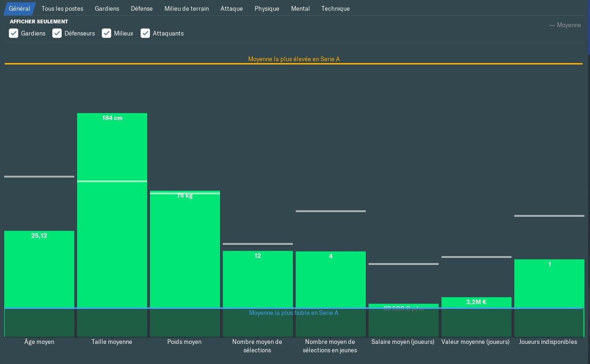The height and width of the screenshot is (364, 590).
Task: Open the Physique tab
Action: click(267, 9)
